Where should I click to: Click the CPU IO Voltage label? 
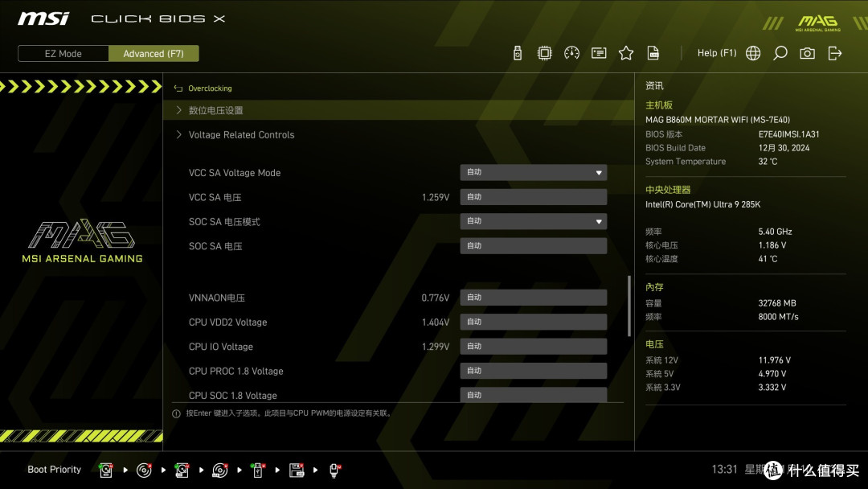(221, 347)
